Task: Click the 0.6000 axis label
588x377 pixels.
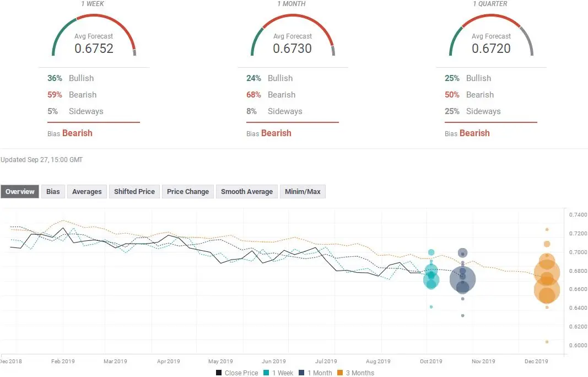Action: 578,345
